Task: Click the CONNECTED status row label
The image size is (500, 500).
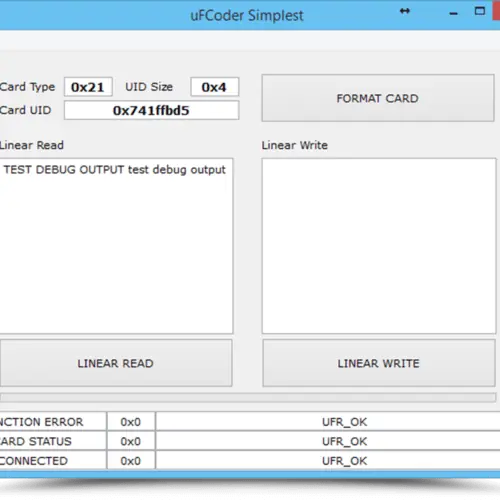Action: coord(34,461)
